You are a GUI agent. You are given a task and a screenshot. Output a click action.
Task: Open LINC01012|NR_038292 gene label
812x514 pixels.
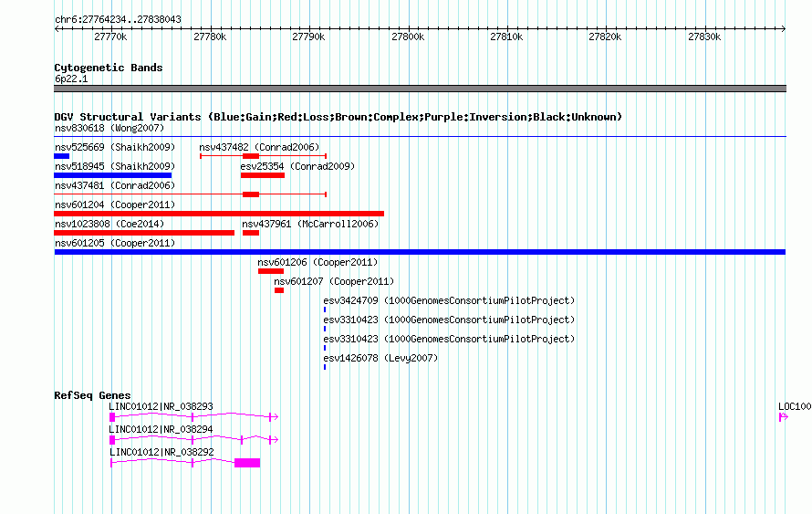coord(161,452)
